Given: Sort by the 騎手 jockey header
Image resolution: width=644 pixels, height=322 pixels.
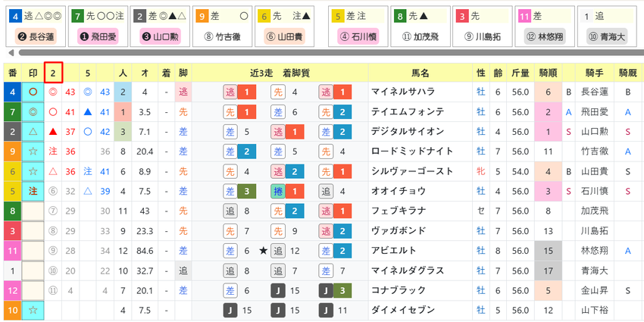Looking at the screenshot, I should point(595,73).
